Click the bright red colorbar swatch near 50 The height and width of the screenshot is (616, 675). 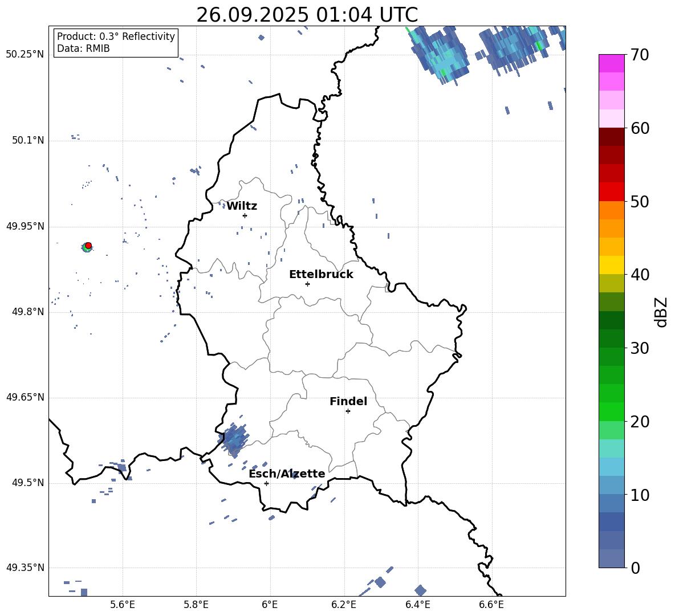[x=611, y=192]
